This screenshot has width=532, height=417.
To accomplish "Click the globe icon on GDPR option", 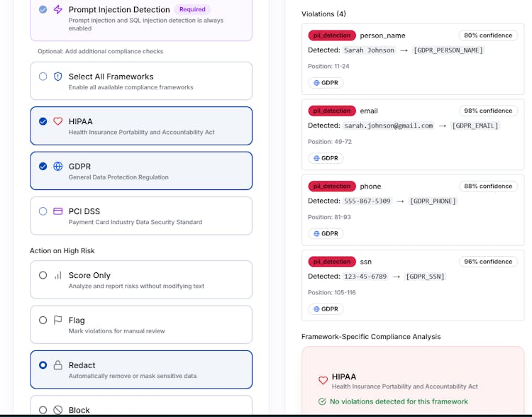I will pyautogui.click(x=58, y=166).
